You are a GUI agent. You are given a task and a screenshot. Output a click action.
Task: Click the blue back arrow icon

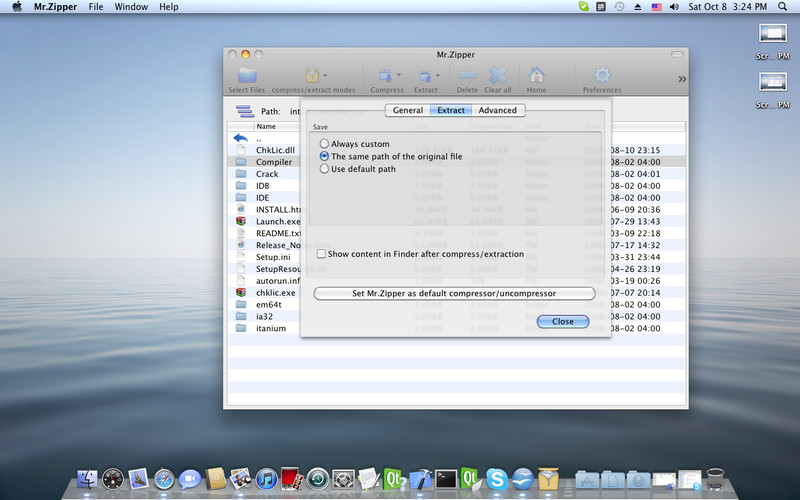tap(241, 138)
